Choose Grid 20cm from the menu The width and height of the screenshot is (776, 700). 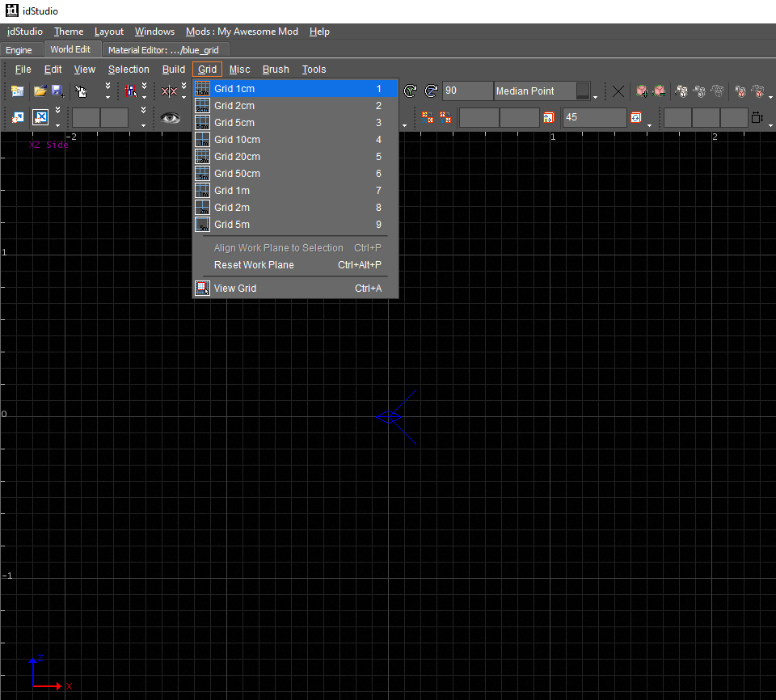[x=296, y=157]
